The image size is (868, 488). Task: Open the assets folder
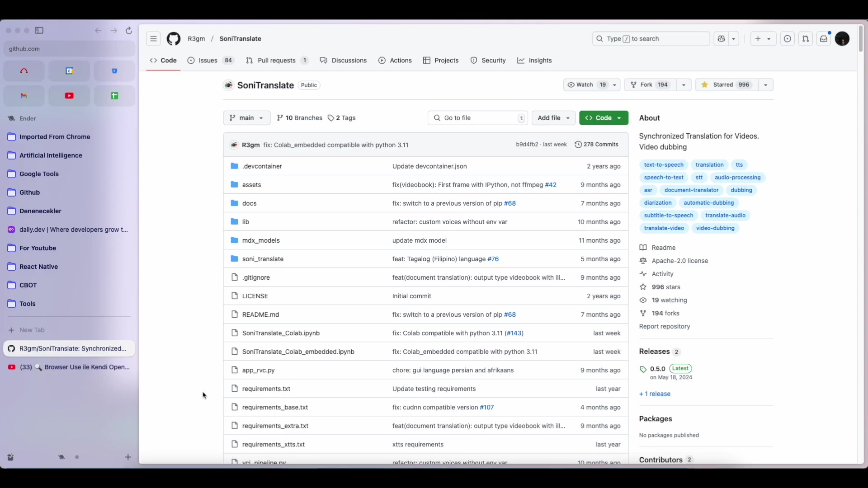coord(251,185)
